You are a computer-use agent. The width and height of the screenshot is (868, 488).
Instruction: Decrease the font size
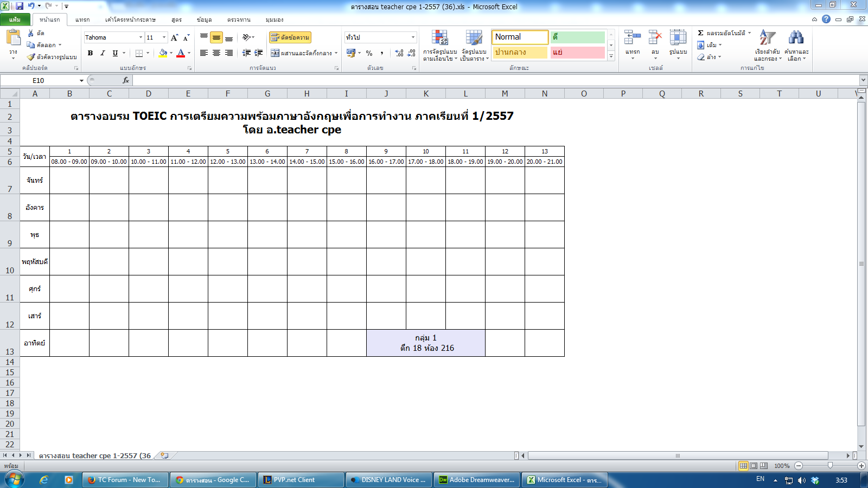pyautogui.click(x=186, y=37)
